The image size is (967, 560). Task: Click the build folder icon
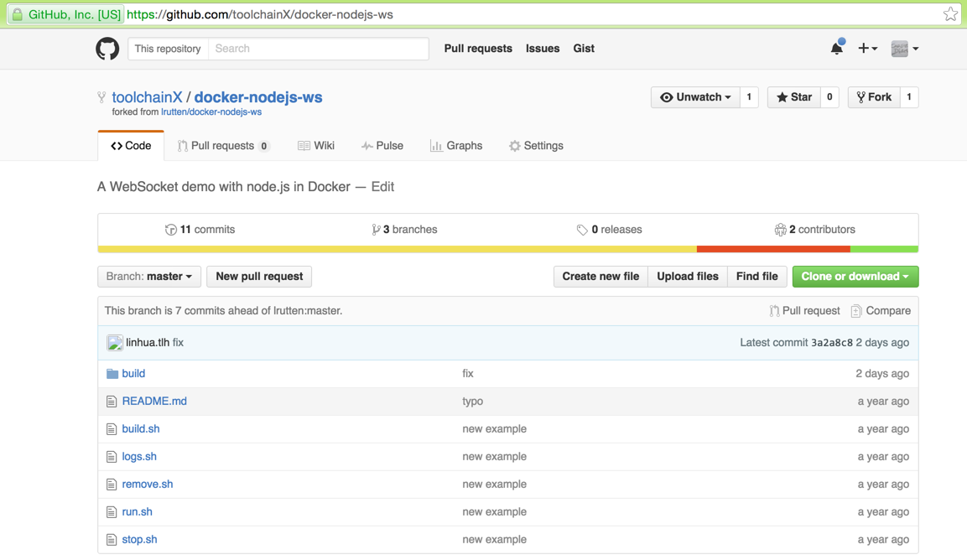click(x=112, y=374)
